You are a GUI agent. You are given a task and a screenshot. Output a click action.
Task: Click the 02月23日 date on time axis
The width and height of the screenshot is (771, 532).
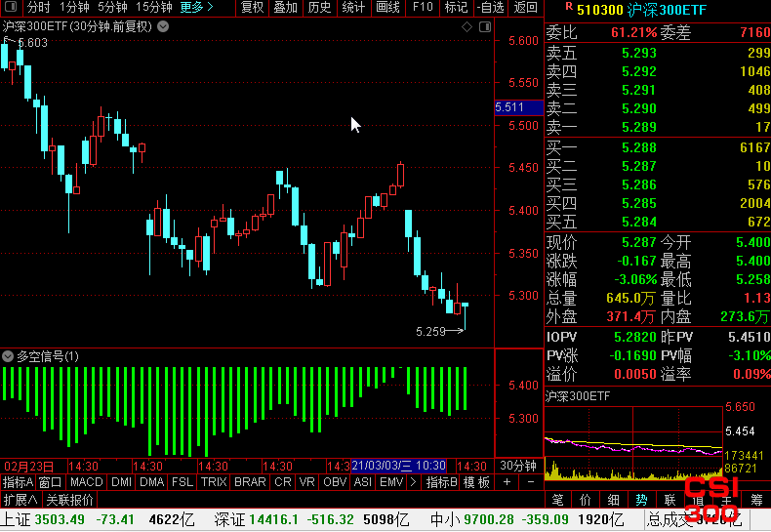tap(28, 466)
